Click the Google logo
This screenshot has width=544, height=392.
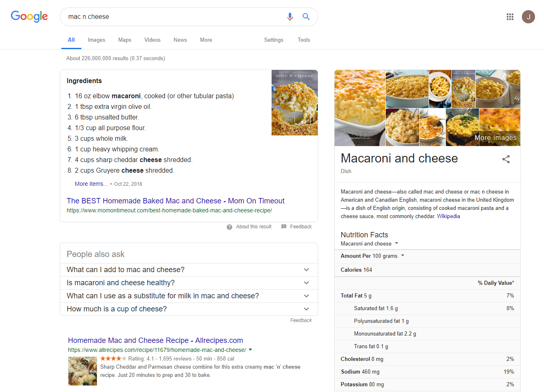29,17
